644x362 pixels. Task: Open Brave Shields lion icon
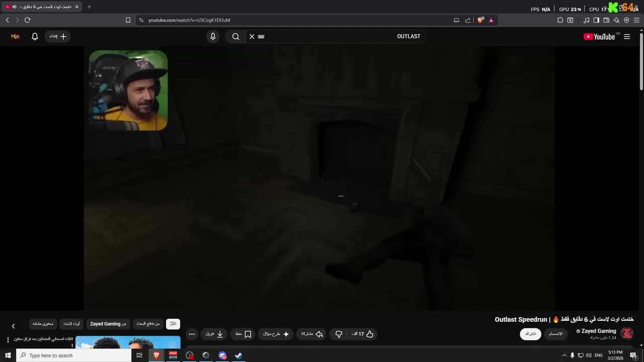[x=480, y=20]
